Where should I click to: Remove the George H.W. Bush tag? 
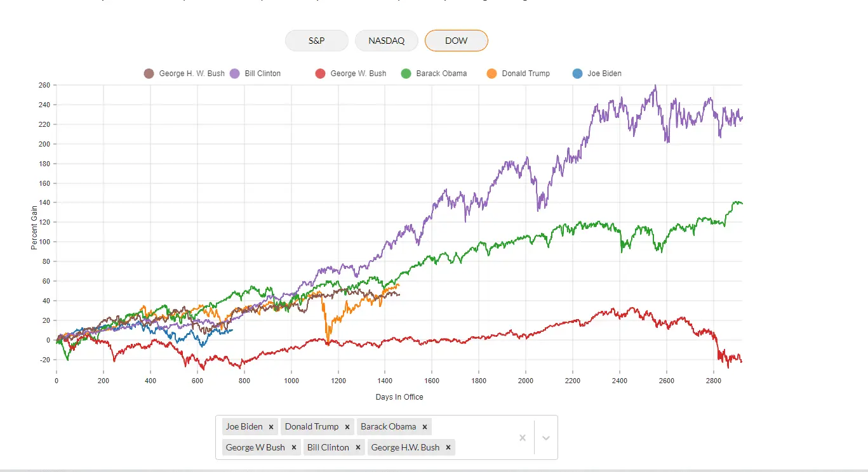click(448, 448)
